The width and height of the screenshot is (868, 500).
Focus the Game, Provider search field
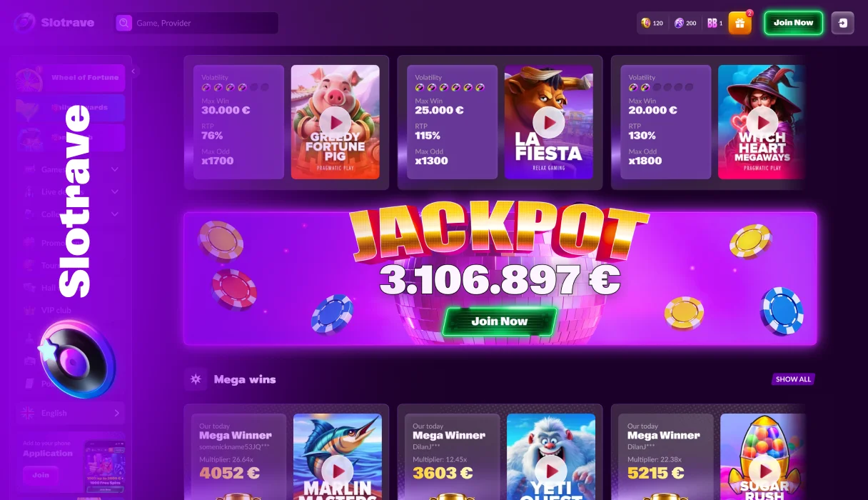pyautogui.click(x=196, y=23)
